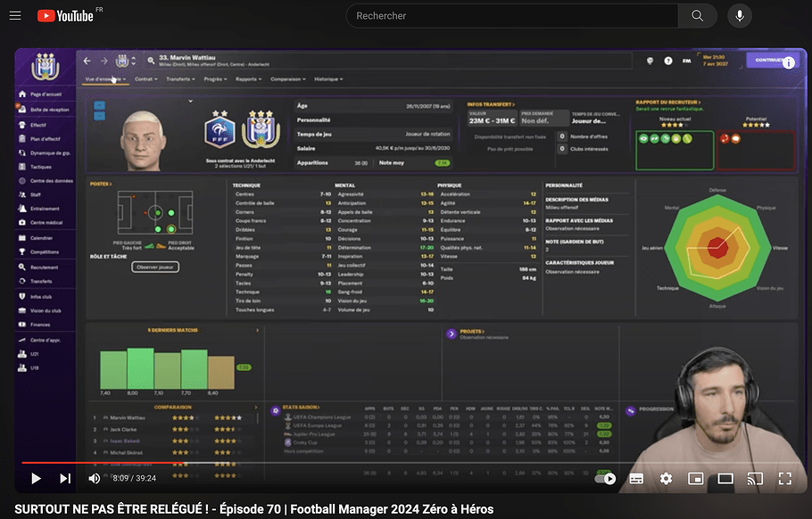The width and height of the screenshot is (812, 519).
Task: Focus the Rechercher search field
Action: (x=512, y=16)
